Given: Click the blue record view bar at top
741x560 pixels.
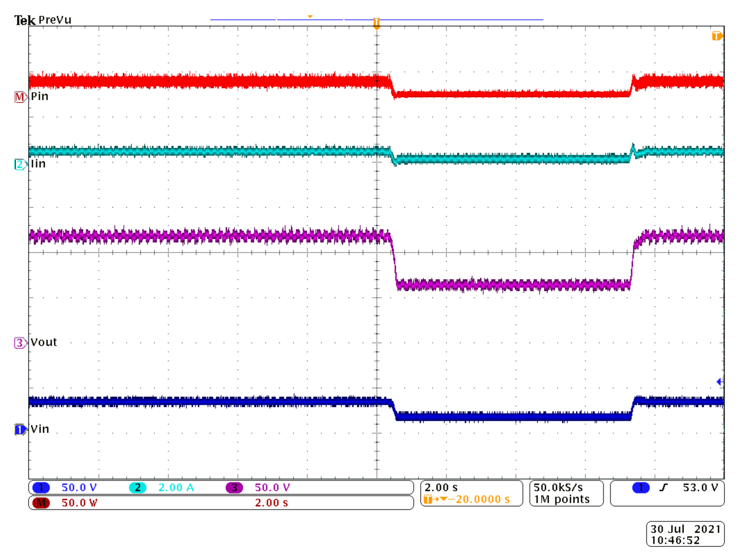Looking at the screenshot, I should click(376, 20).
